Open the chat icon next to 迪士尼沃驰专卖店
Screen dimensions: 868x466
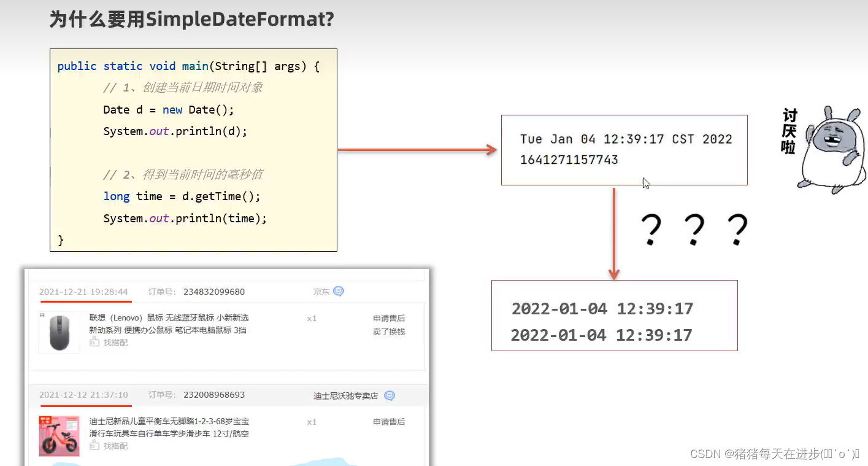pos(389,396)
